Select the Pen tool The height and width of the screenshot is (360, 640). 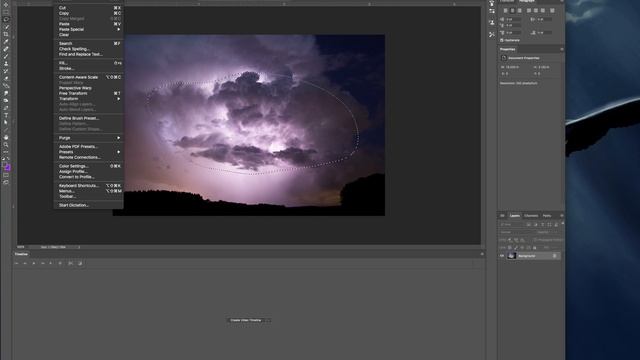[6, 108]
